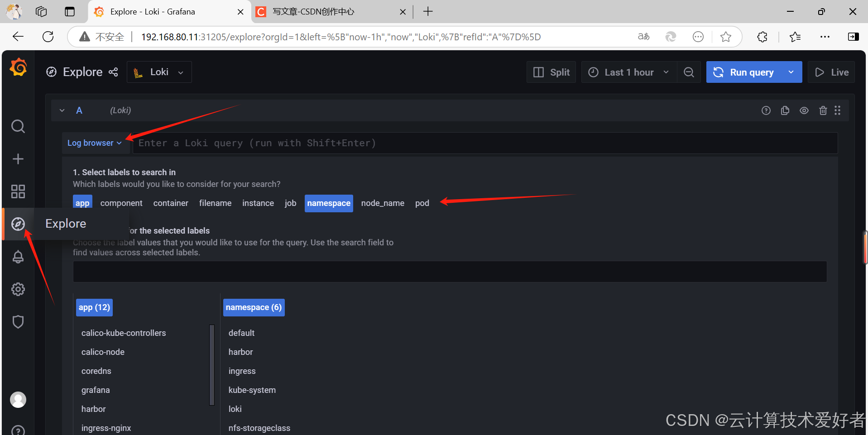
Task: Select namespace value loki
Action: pos(235,409)
